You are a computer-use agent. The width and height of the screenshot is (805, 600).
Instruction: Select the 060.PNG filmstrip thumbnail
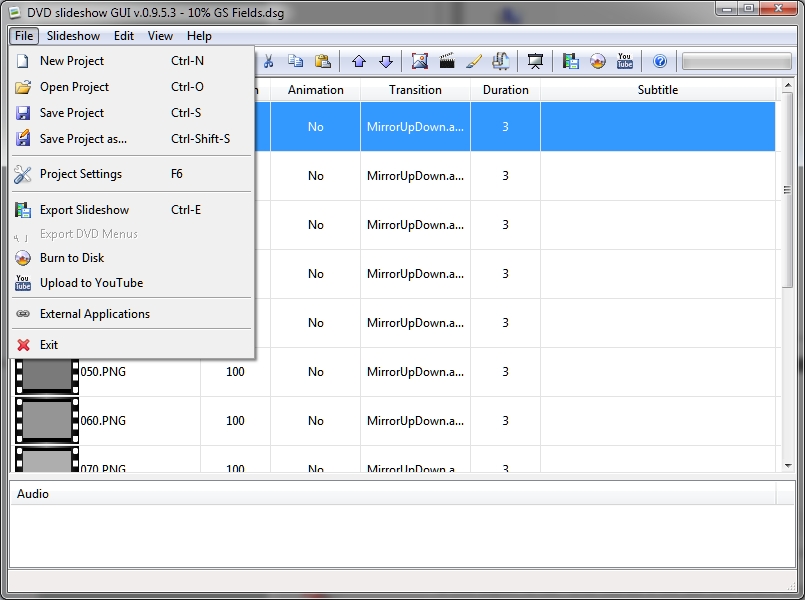click(x=47, y=421)
